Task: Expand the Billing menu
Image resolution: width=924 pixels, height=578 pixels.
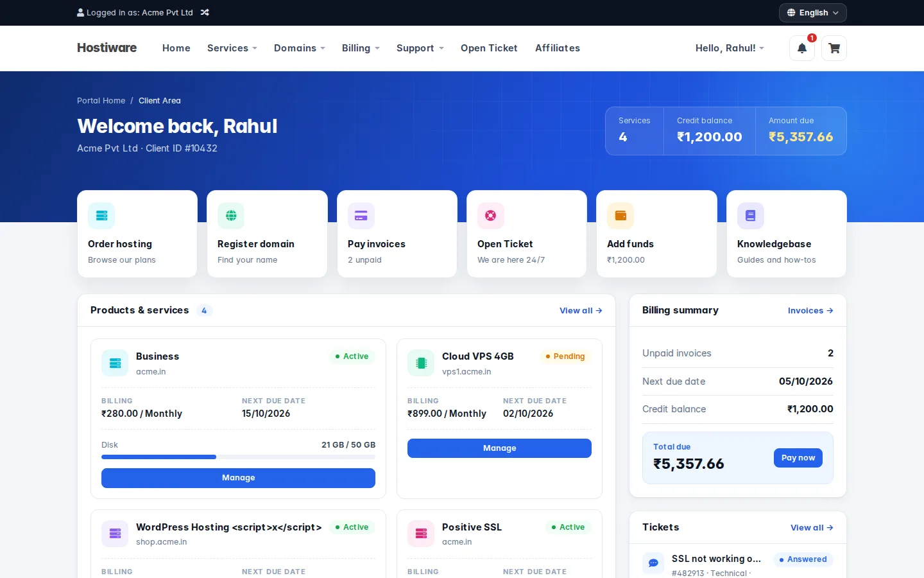Action: click(361, 48)
